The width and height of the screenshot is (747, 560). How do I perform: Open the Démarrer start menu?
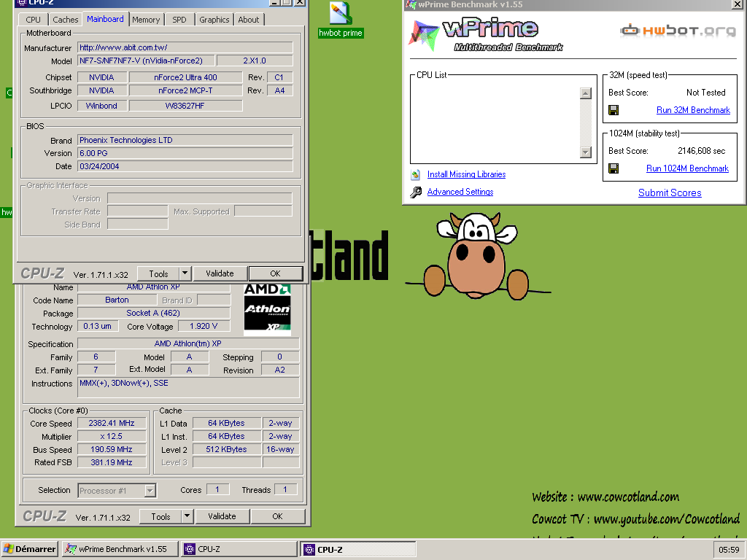point(29,549)
